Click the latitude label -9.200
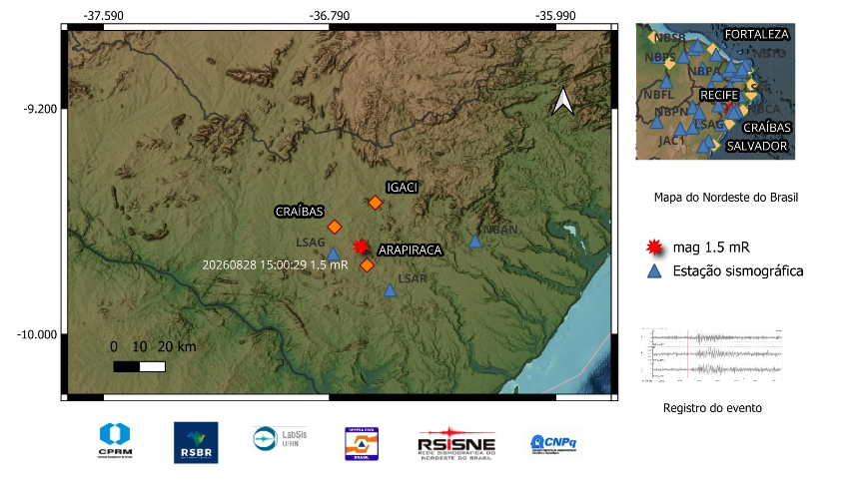This screenshot has width=849, height=504. click(40, 109)
